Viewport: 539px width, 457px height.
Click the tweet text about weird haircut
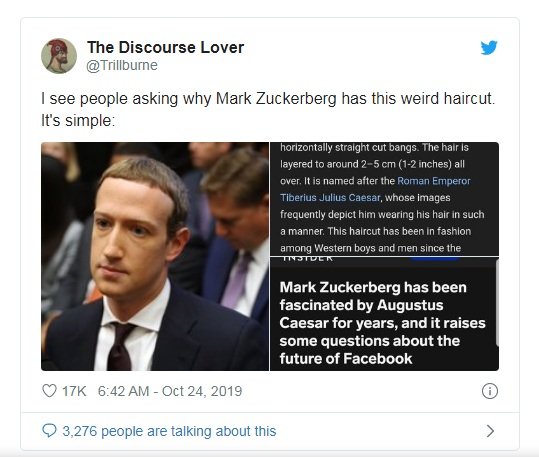[x=268, y=109]
